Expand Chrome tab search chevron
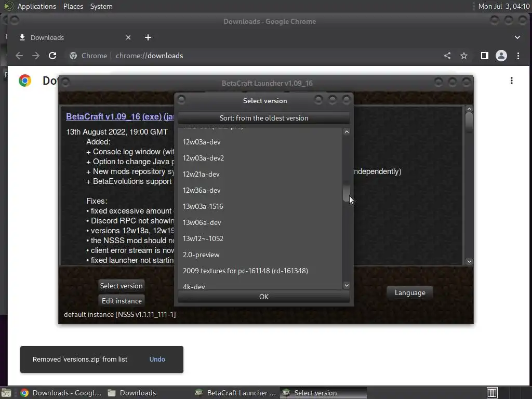This screenshot has width=532, height=399. point(517,37)
